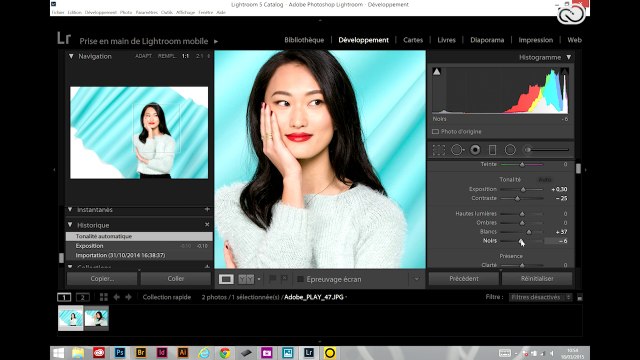Image resolution: width=640 pixels, height=360 pixels.
Task: Set the flag as rejected
Action: (284, 279)
